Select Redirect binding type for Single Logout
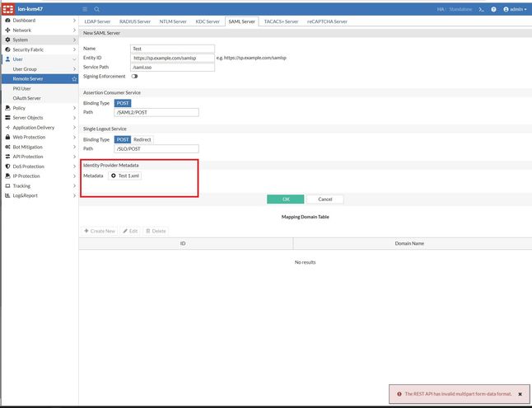The height and width of the screenshot is (408, 532). click(x=142, y=139)
